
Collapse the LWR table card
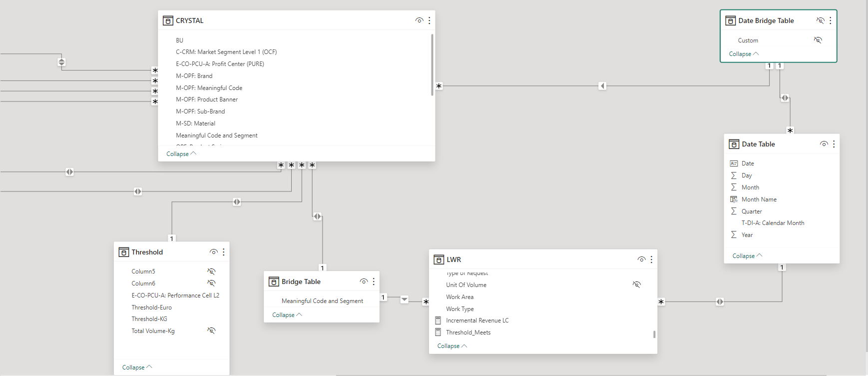[452, 346]
